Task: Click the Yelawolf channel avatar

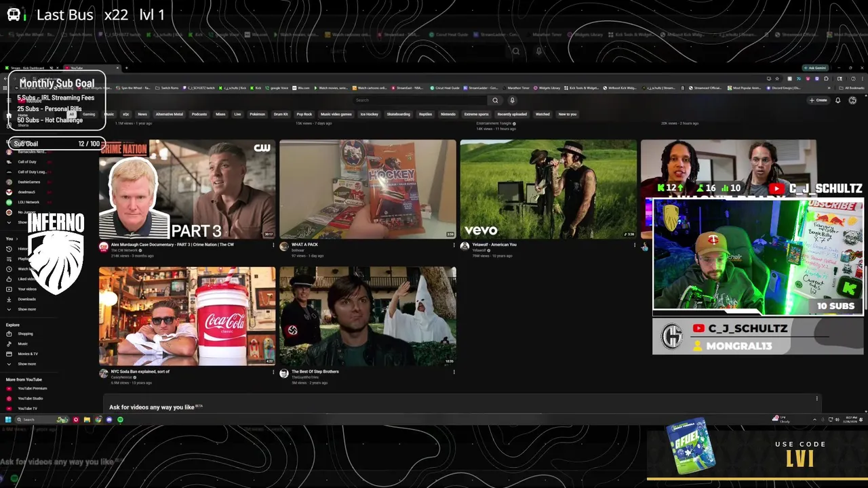Action: tap(465, 246)
